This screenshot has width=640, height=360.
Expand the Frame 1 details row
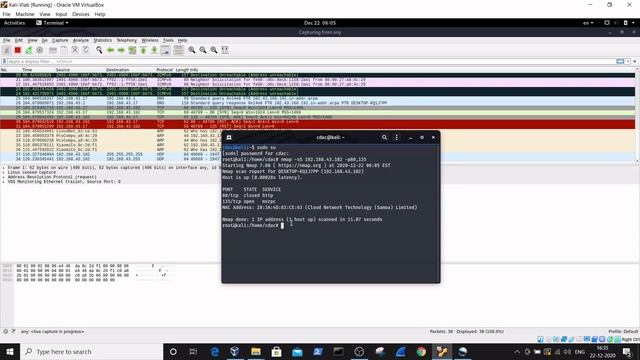(x=4, y=168)
